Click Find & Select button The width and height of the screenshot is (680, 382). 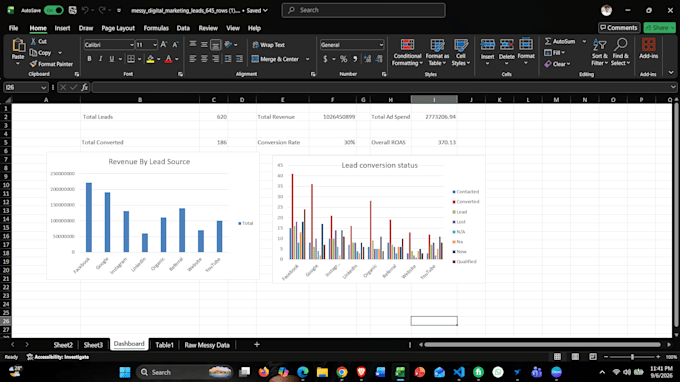click(x=620, y=52)
